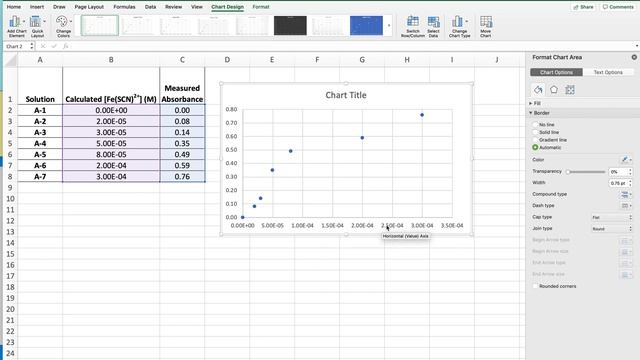The image size is (640, 360).
Task: Open Select Data dialog
Action: (x=433, y=27)
